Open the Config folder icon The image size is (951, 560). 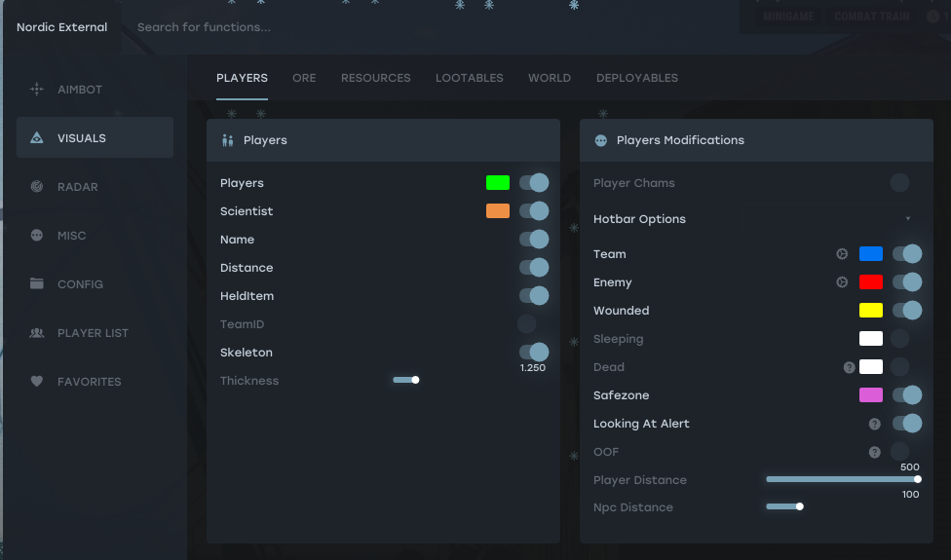[x=36, y=283]
